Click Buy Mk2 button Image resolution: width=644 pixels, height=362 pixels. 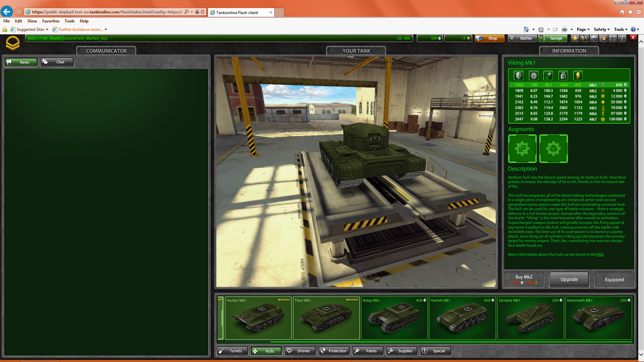click(x=524, y=280)
